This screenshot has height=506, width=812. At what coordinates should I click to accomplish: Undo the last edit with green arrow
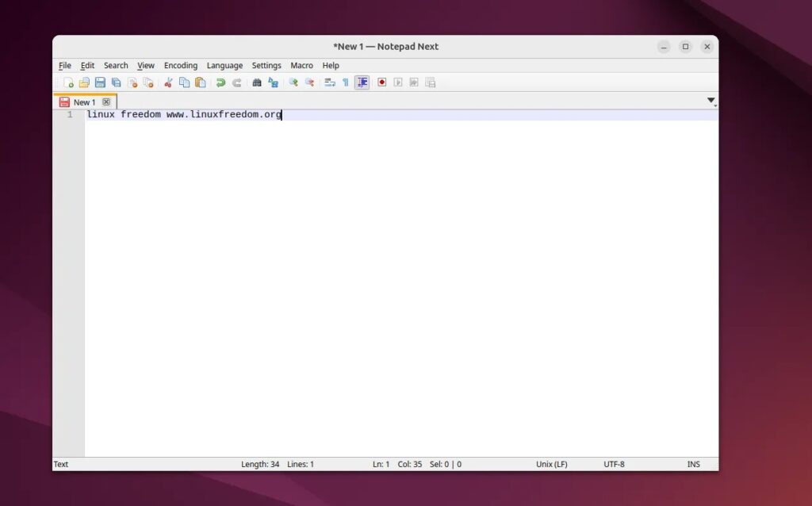click(x=220, y=82)
